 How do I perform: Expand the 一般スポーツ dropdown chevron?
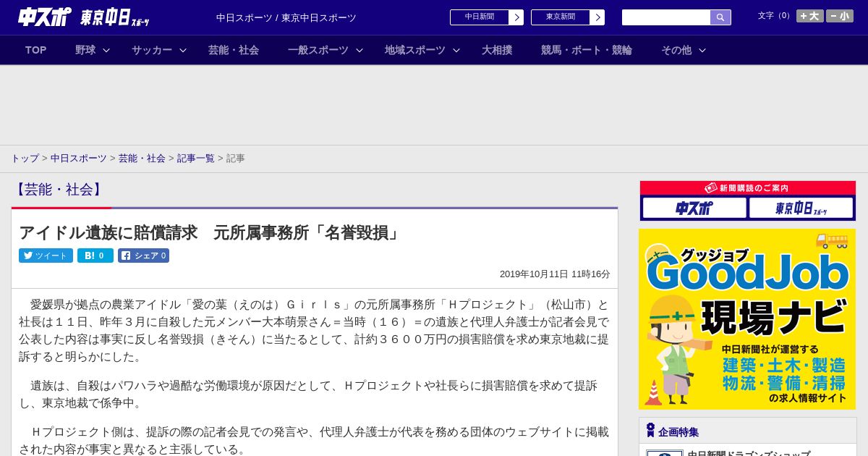click(x=359, y=50)
